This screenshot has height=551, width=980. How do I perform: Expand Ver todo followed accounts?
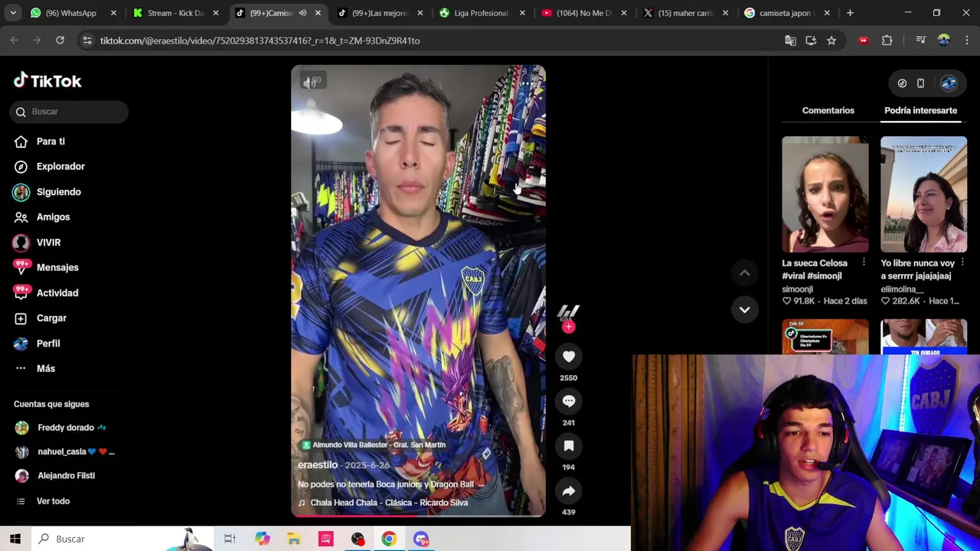pyautogui.click(x=53, y=501)
